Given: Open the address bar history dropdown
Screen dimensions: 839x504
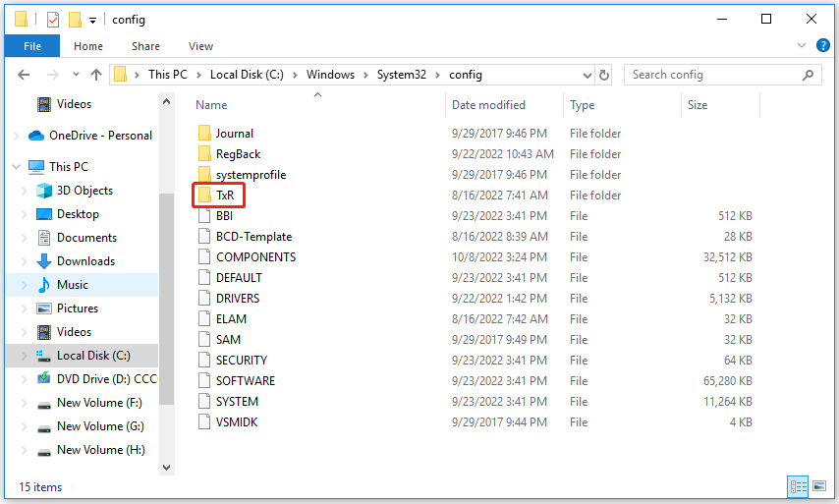Looking at the screenshot, I should (587, 75).
